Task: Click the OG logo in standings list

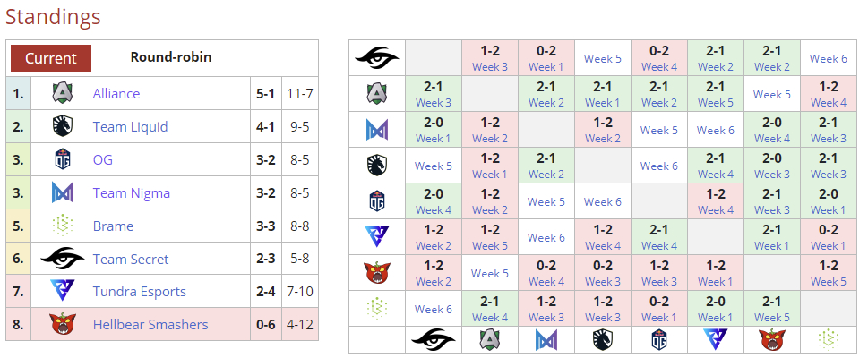Action: (x=63, y=159)
